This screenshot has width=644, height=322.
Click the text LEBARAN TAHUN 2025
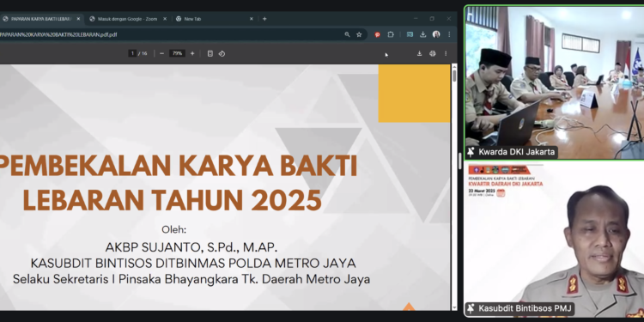point(172,200)
